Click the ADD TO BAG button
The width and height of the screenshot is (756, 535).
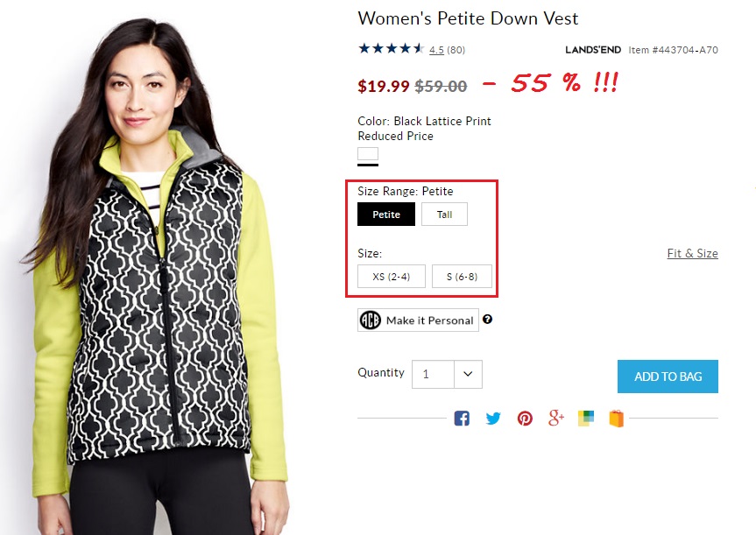(x=668, y=377)
